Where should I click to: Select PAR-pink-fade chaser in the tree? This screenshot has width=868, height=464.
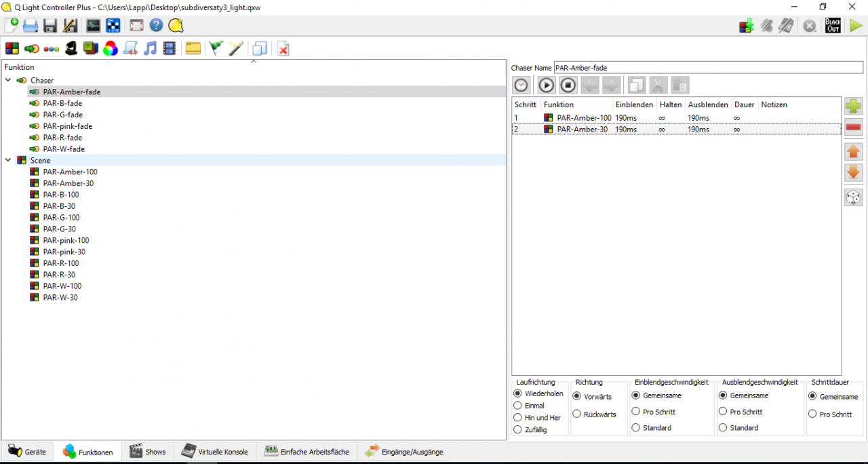[x=67, y=126]
